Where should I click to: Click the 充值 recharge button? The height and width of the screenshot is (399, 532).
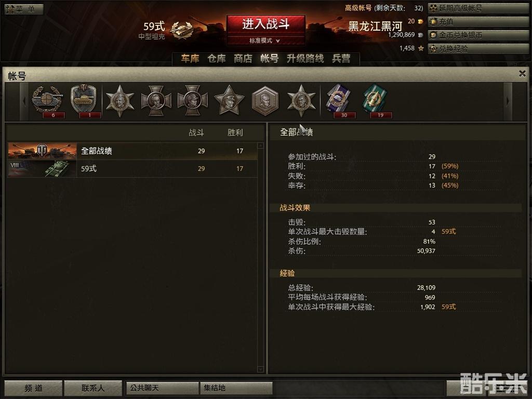click(x=478, y=22)
